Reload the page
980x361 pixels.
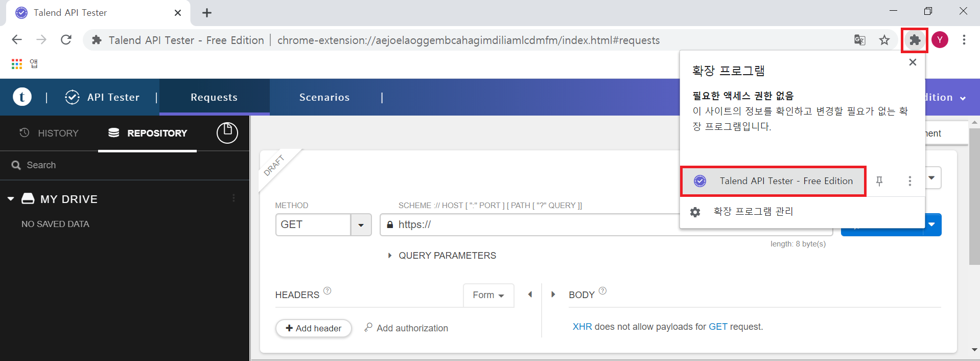tap(66, 40)
